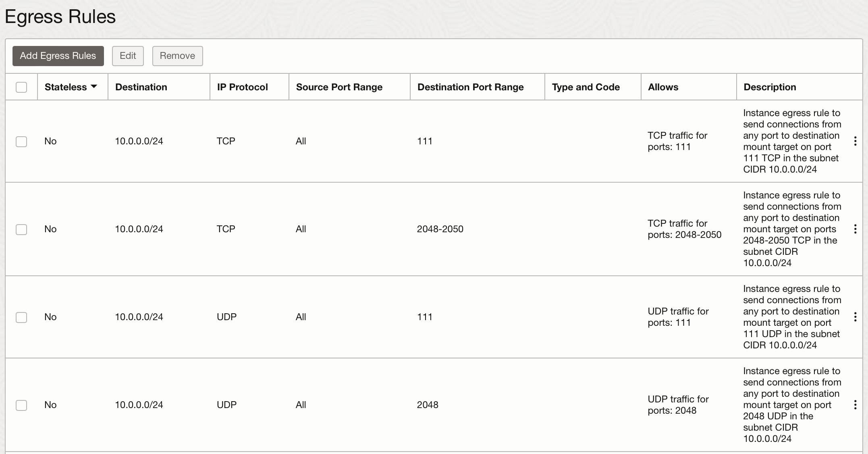Viewport: 868px width, 454px height.
Task: Click the Description column header
Action: 770,87
